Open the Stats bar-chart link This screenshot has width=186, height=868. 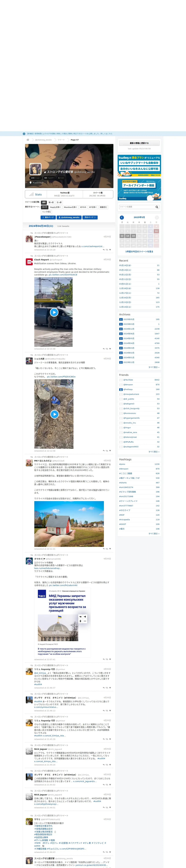(36, 194)
